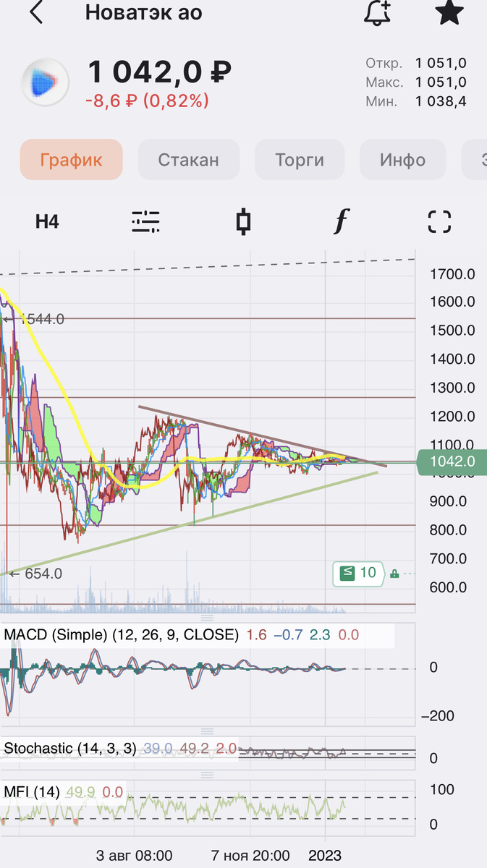Tap the 1700.0 price axis label

coord(452,274)
